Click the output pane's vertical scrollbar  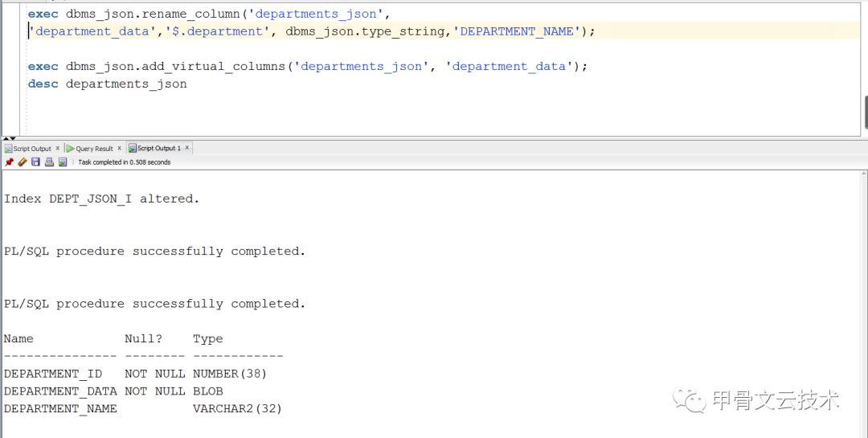[x=864, y=304]
